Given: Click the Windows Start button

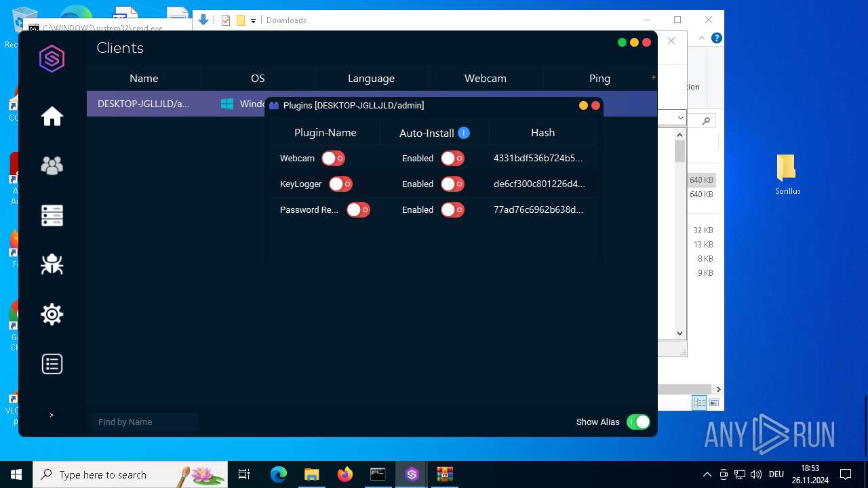Looking at the screenshot, I should [x=16, y=474].
